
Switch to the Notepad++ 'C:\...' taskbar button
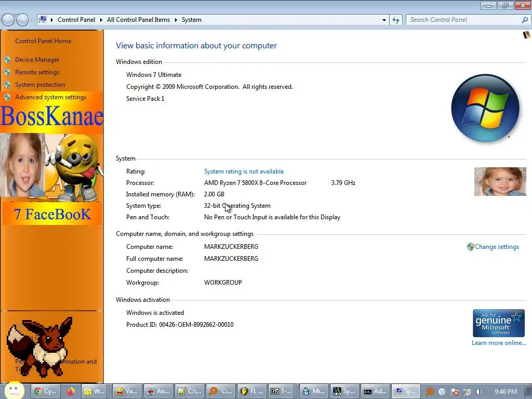click(190, 392)
